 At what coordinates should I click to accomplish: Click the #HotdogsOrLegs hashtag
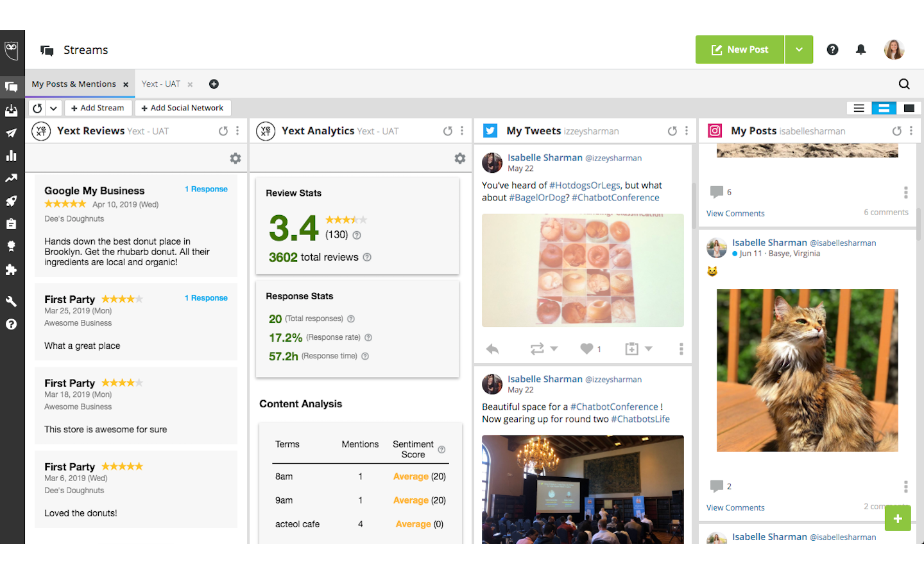point(585,185)
